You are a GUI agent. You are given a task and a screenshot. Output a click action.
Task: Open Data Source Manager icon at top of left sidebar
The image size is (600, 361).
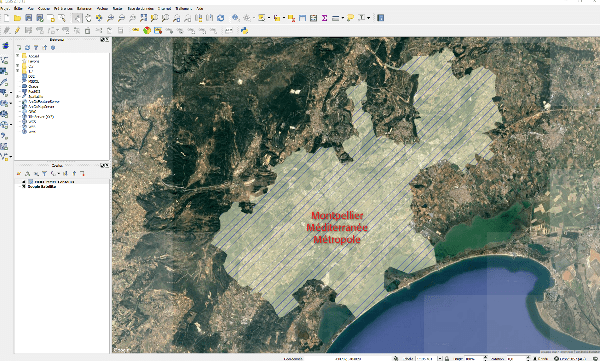click(5, 46)
